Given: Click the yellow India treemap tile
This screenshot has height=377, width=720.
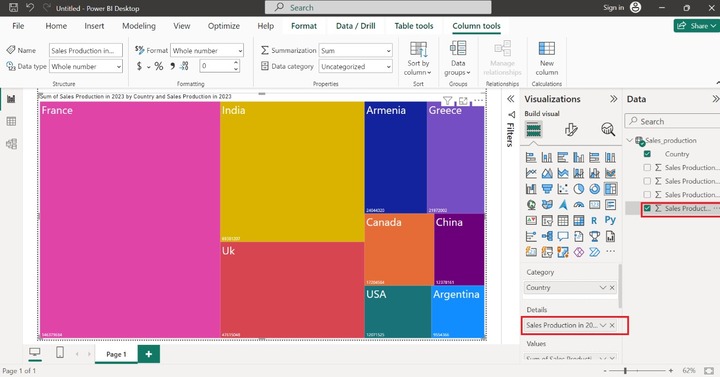Looking at the screenshot, I should coord(292,172).
